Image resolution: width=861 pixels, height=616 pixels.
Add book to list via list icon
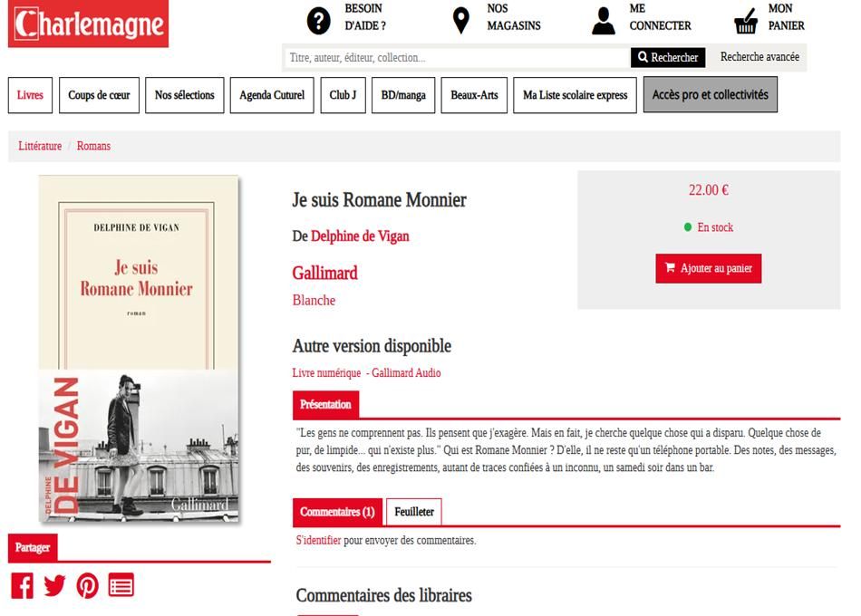[x=121, y=585]
